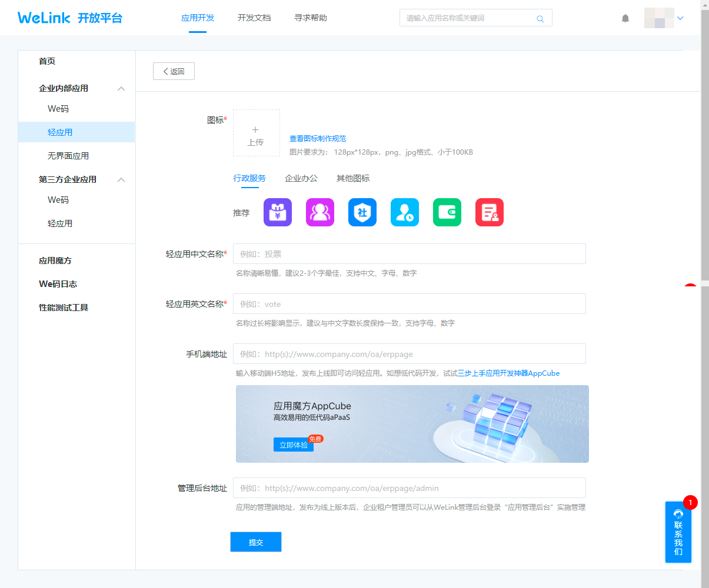Go to 首页 in the sidebar
The height and width of the screenshot is (588, 709).
47,61
